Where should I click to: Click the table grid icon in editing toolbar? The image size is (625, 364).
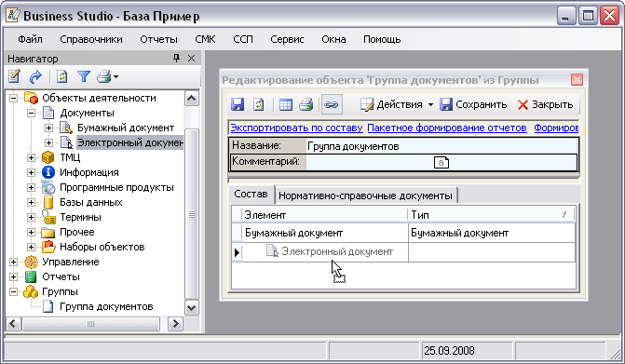(286, 105)
